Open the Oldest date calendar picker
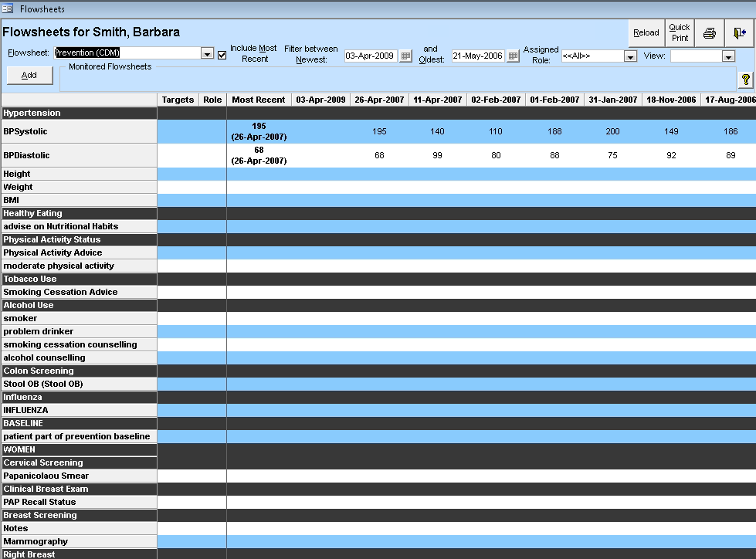The width and height of the screenshot is (756, 559). (x=514, y=56)
